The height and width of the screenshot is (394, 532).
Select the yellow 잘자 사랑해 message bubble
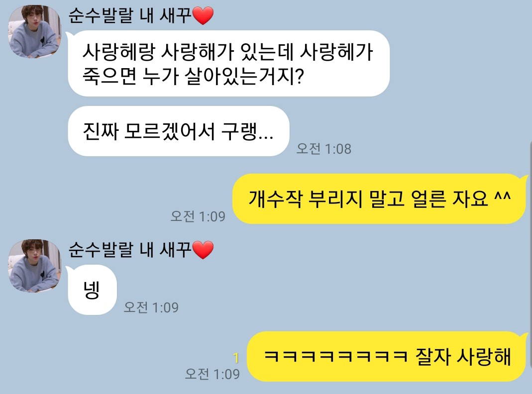pyautogui.click(x=387, y=356)
